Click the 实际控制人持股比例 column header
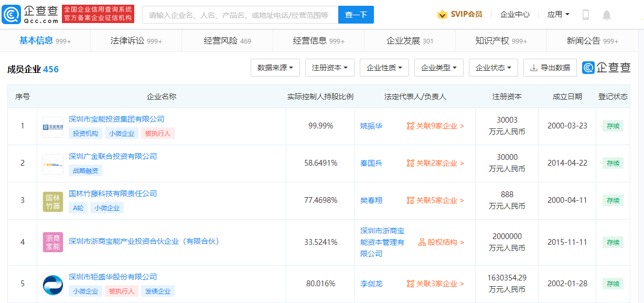The height and width of the screenshot is (303, 644). [x=320, y=97]
